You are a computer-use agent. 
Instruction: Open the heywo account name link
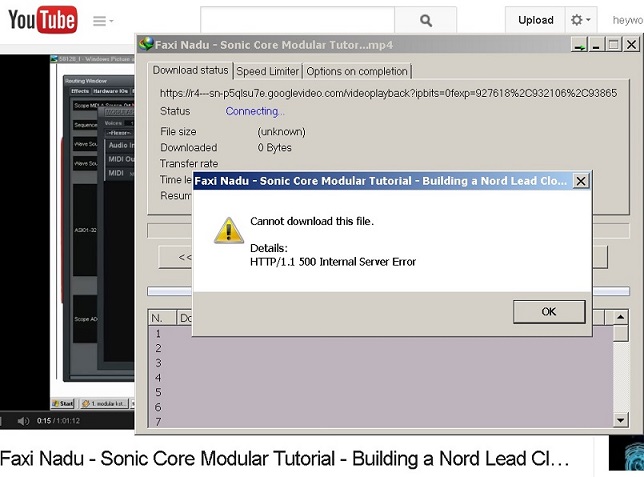[x=628, y=20]
